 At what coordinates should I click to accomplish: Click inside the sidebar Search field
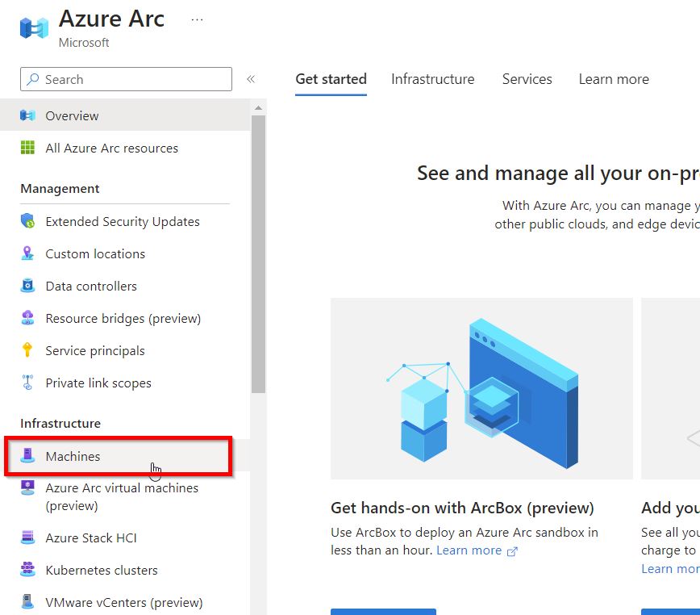(x=126, y=79)
